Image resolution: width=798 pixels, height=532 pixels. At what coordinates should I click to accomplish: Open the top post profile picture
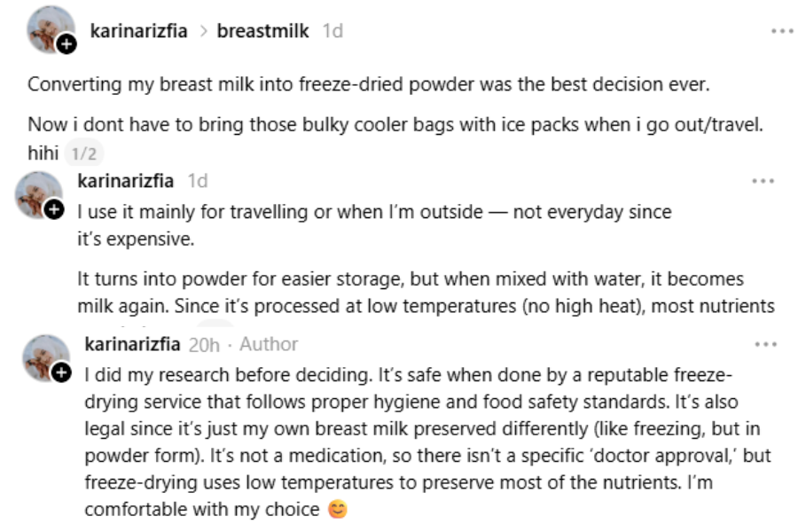pos(50,28)
